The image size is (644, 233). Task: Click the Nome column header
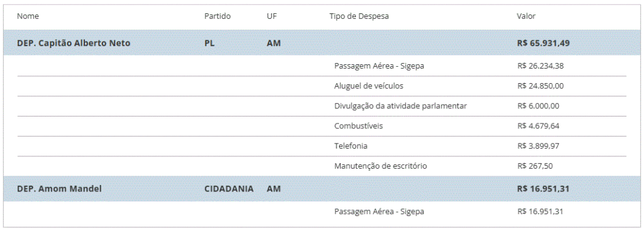click(28, 16)
